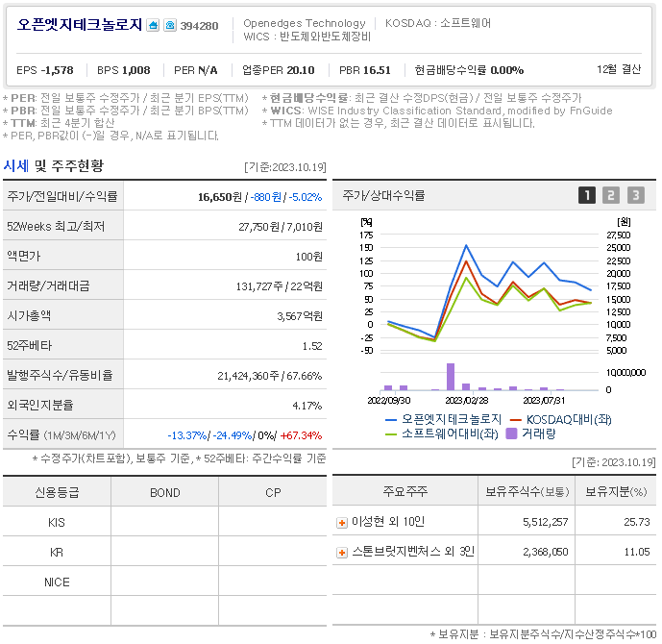The image size is (662, 644).
Task: Expand the 스톤브릿지벤처스 외 3인 shareholder row
Action: tap(342, 553)
